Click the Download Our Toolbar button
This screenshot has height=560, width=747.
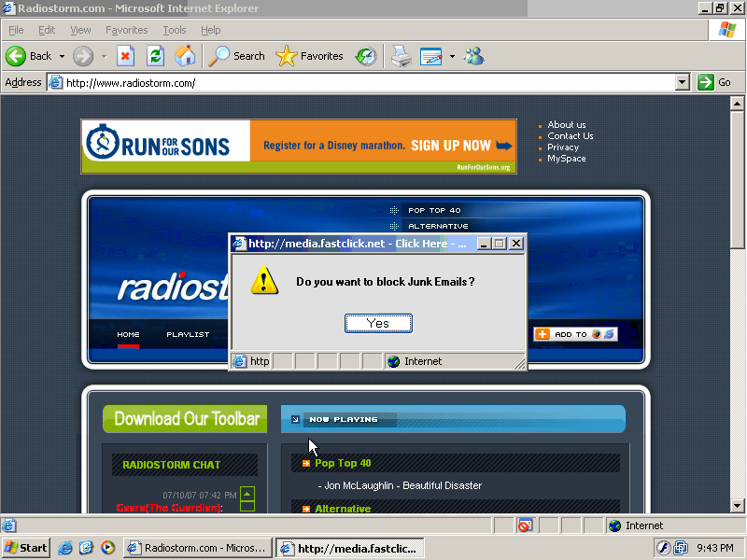tap(185, 419)
